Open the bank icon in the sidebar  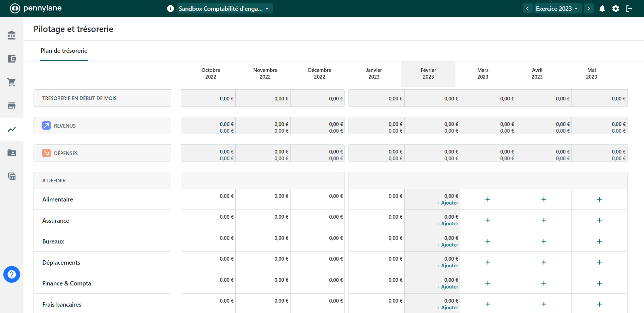(x=12, y=35)
